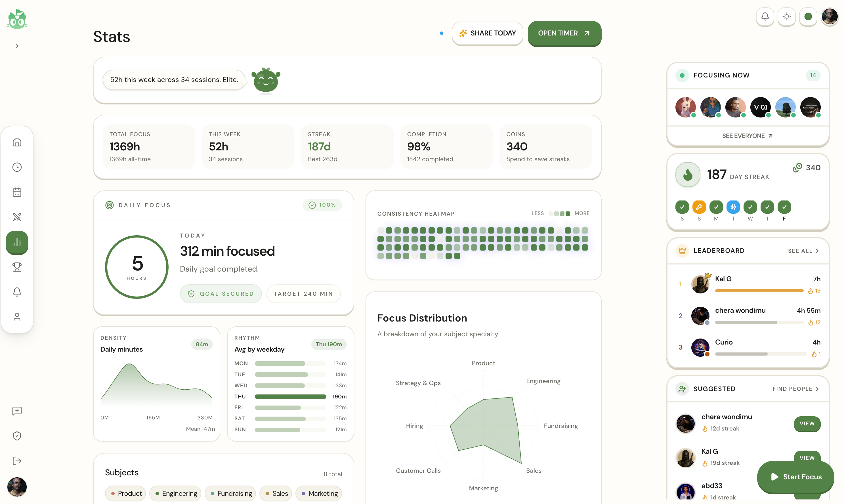Click the Share Today button
Viewport: 844px width, 504px height.
pos(487,33)
